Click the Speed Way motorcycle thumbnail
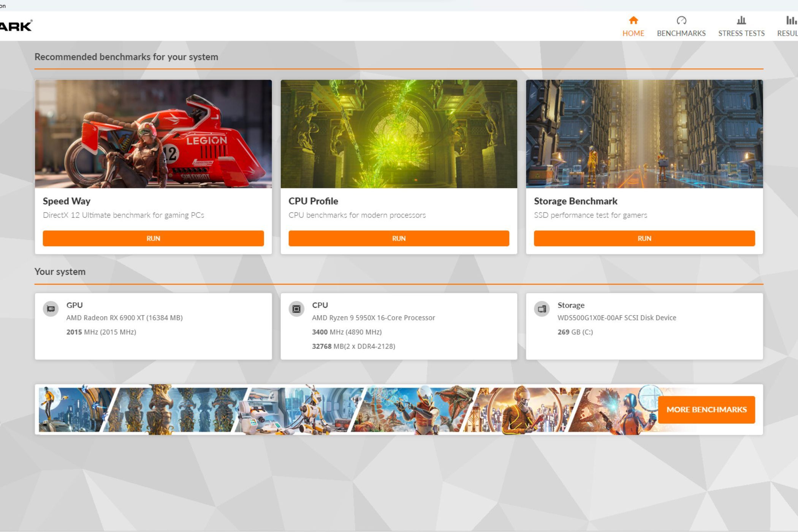Image resolution: width=798 pixels, height=532 pixels. pyautogui.click(x=153, y=134)
